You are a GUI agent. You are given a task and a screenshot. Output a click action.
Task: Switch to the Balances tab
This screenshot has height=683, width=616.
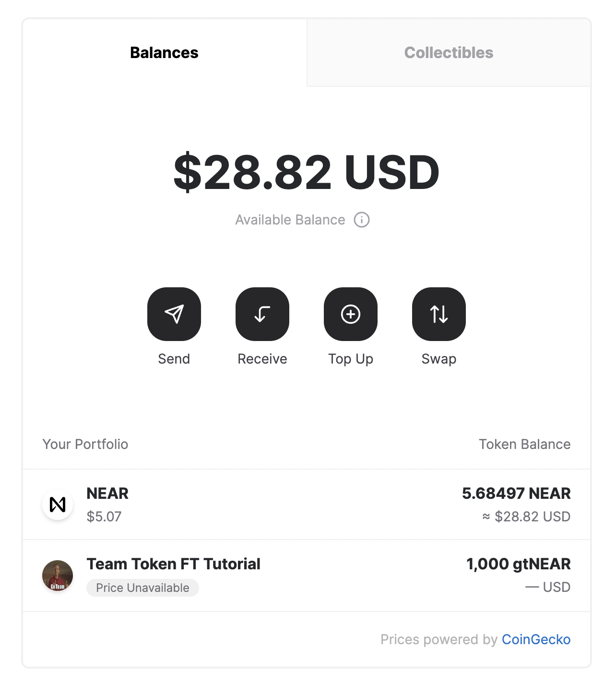point(164,53)
